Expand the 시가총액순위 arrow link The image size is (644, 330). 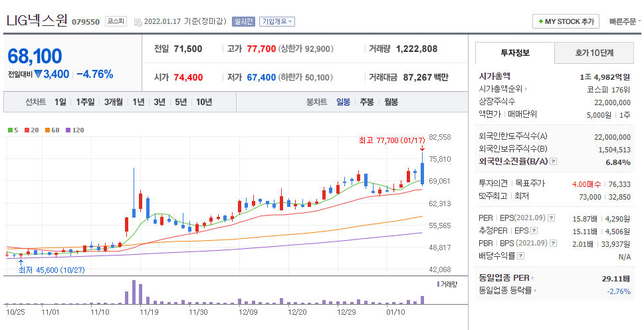pyautogui.click(x=503, y=88)
